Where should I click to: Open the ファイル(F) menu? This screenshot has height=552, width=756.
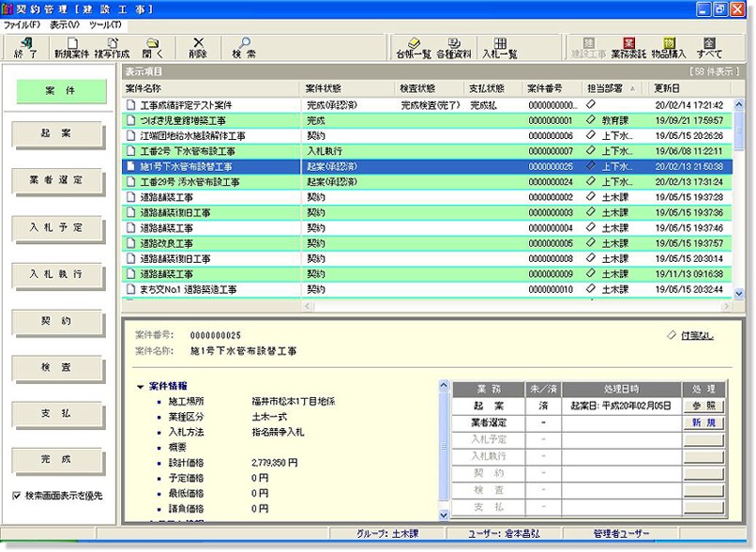click(x=23, y=26)
